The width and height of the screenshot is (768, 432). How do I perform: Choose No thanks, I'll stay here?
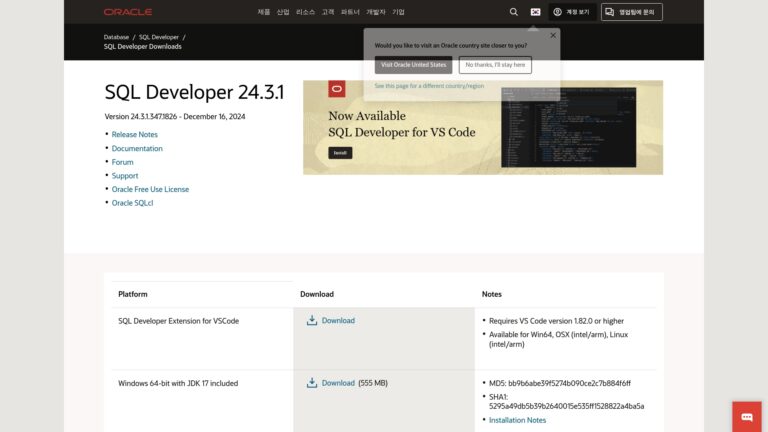click(x=495, y=65)
